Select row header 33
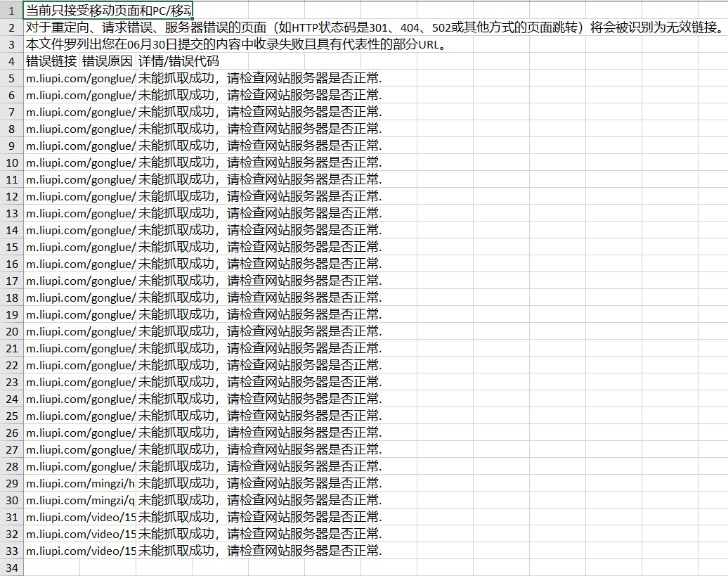The width and height of the screenshot is (728, 576). coord(12,551)
